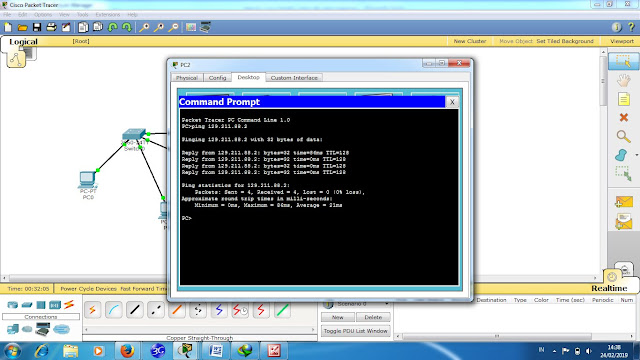This screenshot has width=640, height=360.
Task: Click the Paste icon in the toolbar
Action: 98,27
